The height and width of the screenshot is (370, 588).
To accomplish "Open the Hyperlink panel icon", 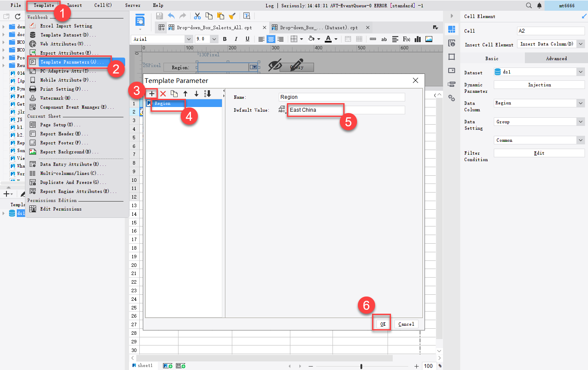I will (451, 98).
